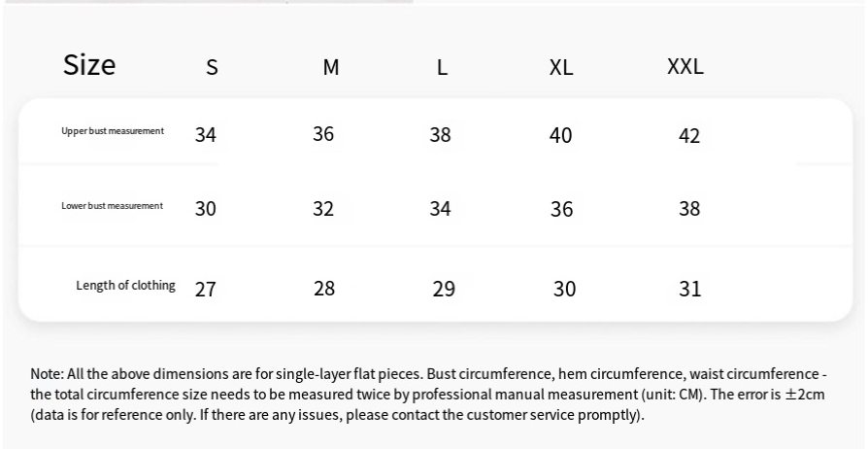
Task: Select the M size column header
Action: 330,68
